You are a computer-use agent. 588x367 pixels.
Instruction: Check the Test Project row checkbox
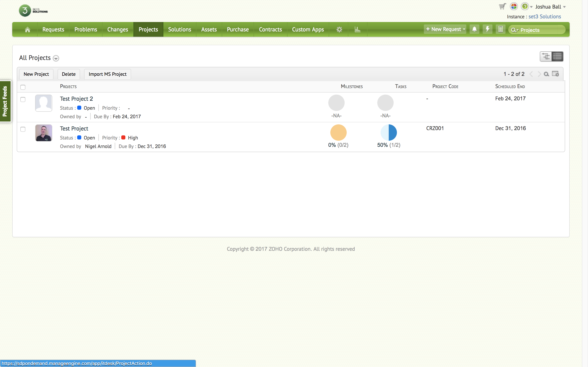23,129
